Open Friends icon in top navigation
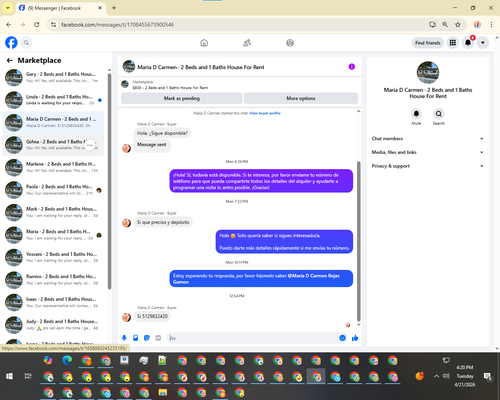 coord(247,43)
